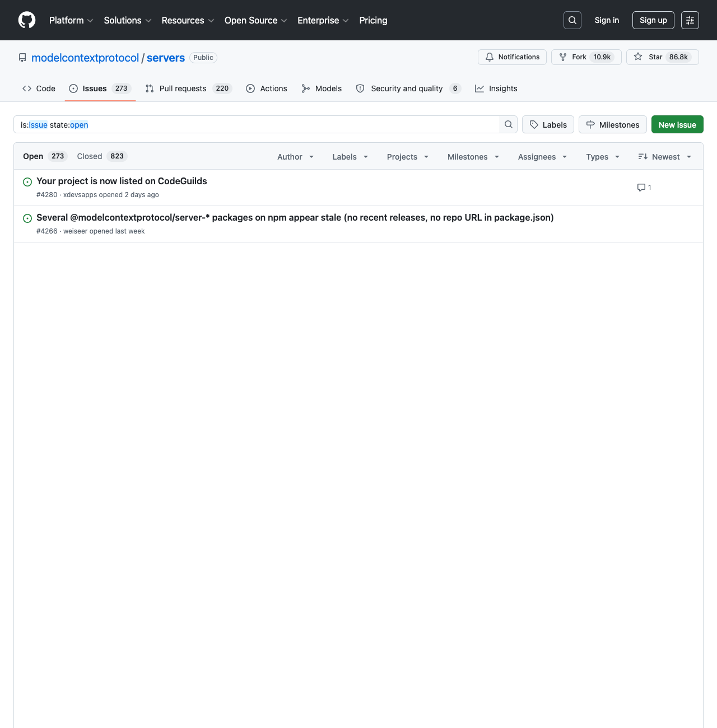Expand the Solutions menu
The image size is (717, 728).
click(128, 20)
